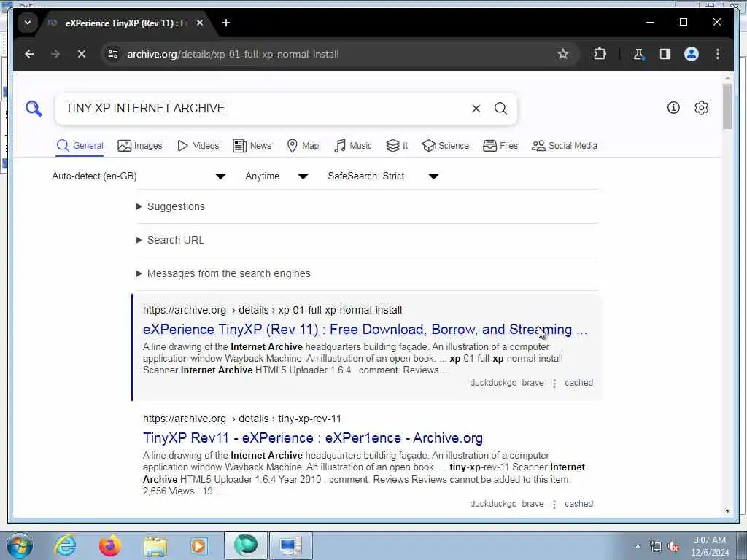
Task: Expand the Search URL section
Action: (170, 240)
